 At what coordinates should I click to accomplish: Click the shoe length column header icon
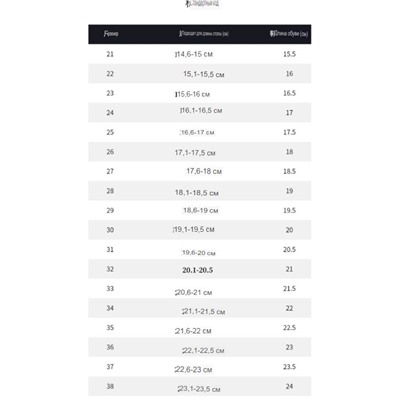pyautogui.click(x=272, y=33)
